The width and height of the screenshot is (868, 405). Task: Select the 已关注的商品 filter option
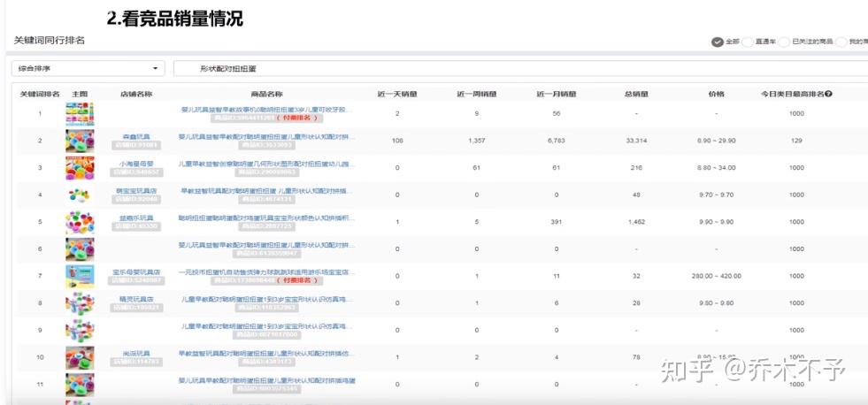[x=784, y=42]
